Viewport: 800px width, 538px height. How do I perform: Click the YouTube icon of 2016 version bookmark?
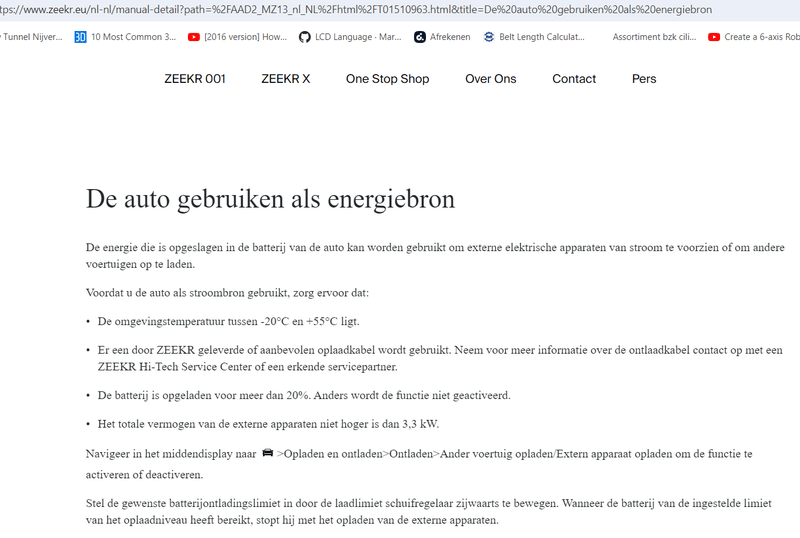(193, 37)
